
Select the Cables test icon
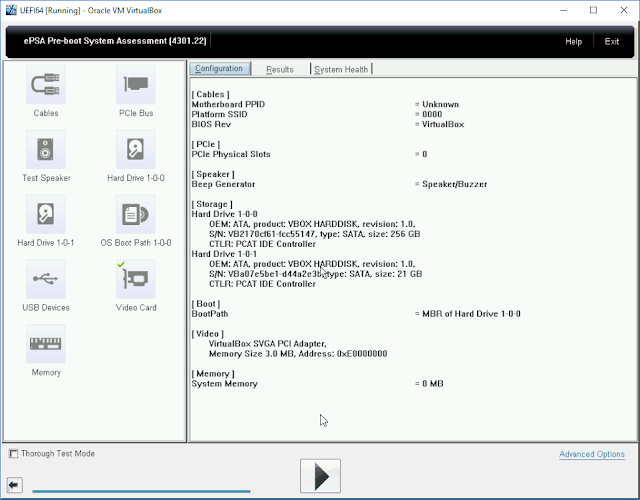[46, 84]
